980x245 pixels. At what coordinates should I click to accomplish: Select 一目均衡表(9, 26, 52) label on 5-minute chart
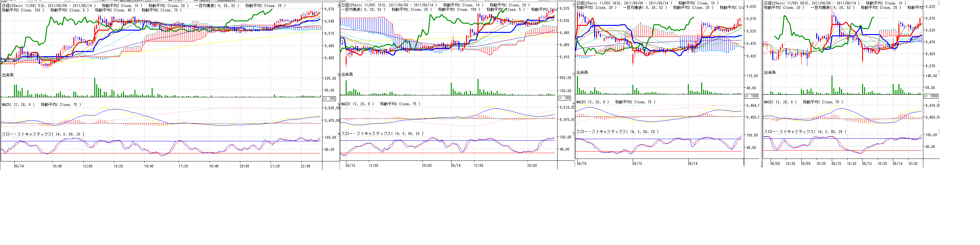click(x=217, y=6)
